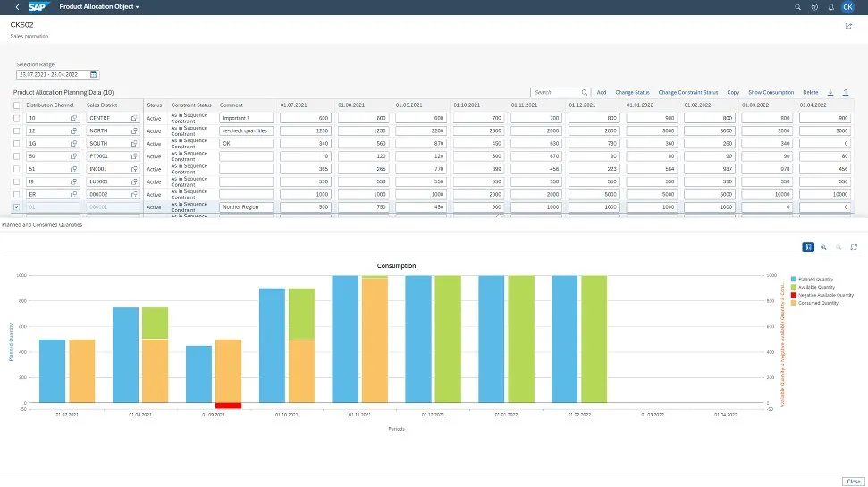Expand the chart to full screen
This screenshot has width=868, height=487.
pos(854,247)
